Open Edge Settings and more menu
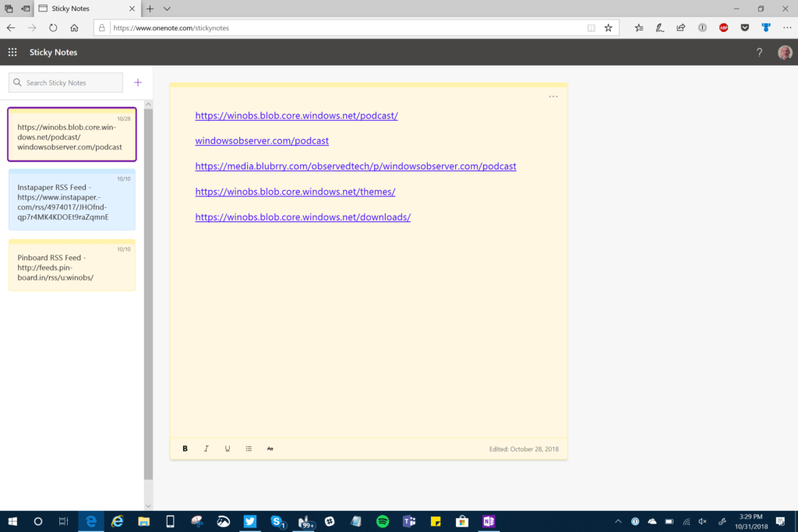The height and width of the screenshot is (532, 798). pyautogui.click(x=787, y=27)
